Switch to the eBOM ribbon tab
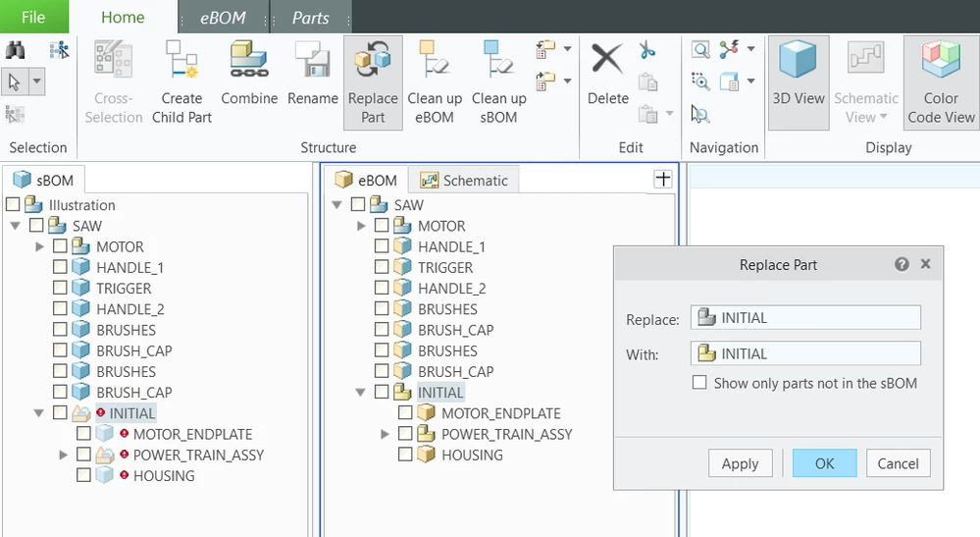 (223, 18)
